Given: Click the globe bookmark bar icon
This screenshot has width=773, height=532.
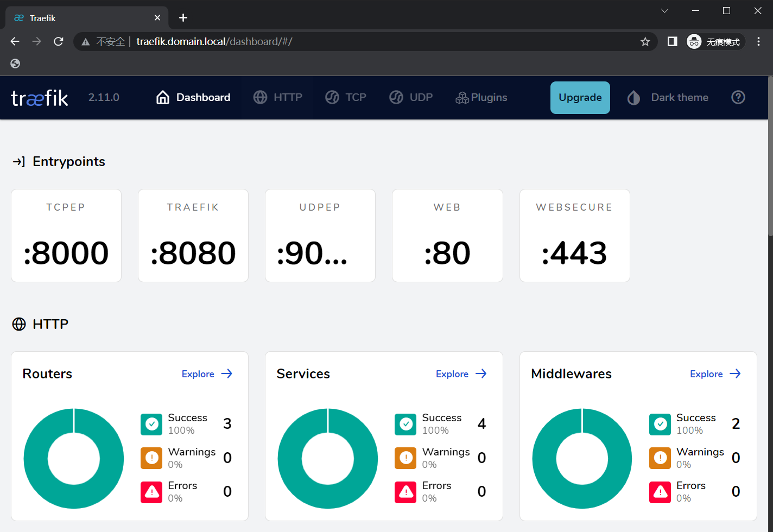Looking at the screenshot, I should pos(15,64).
